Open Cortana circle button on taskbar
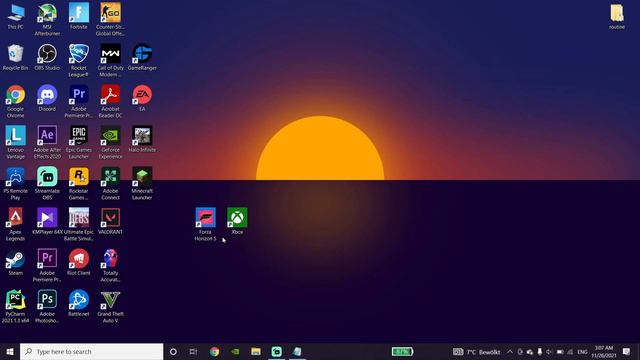Screen dimensions: 640x360 pos(173,352)
